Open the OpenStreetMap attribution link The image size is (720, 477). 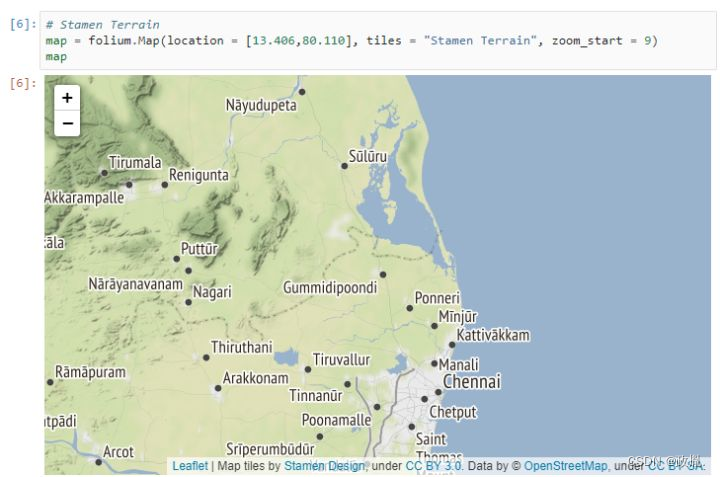tap(565, 466)
